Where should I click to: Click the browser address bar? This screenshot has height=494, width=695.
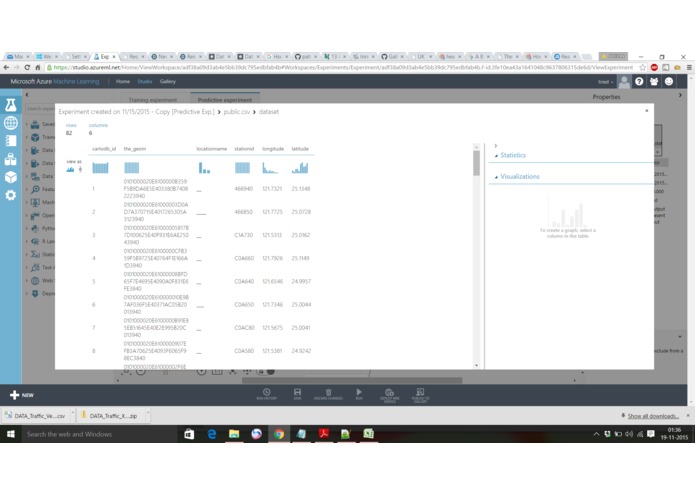point(344,67)
